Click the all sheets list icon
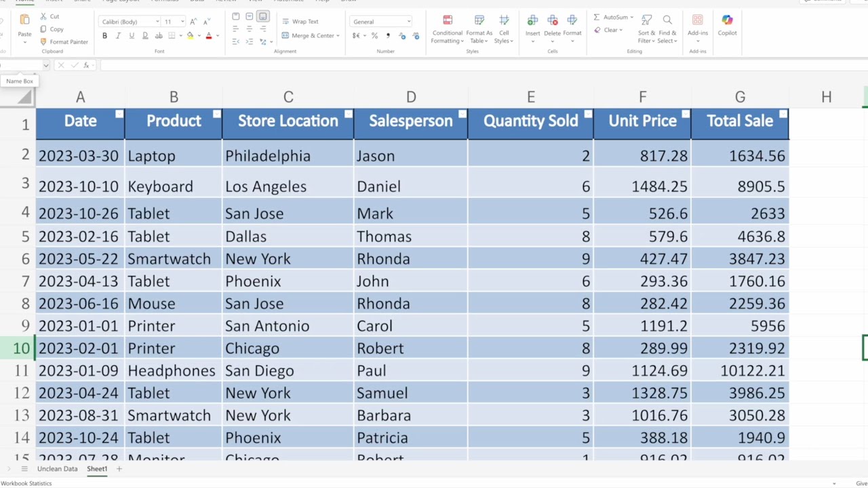 (24, 469)
